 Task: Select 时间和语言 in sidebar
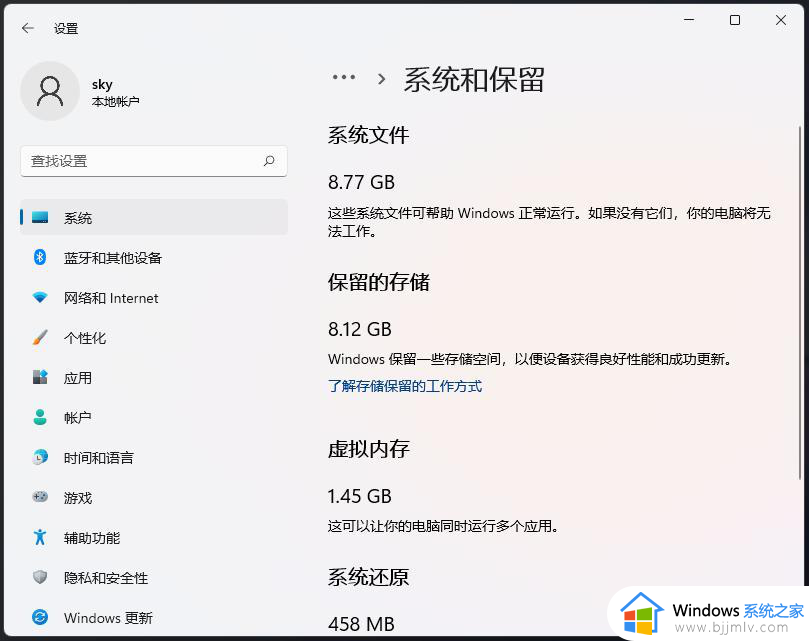tap(154, 457)
